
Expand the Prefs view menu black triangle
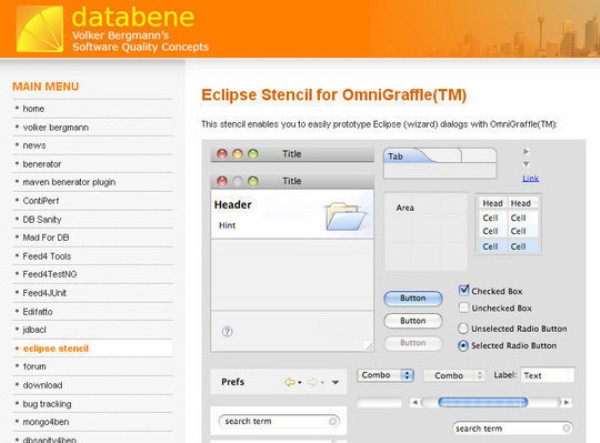tap(336, 382)
